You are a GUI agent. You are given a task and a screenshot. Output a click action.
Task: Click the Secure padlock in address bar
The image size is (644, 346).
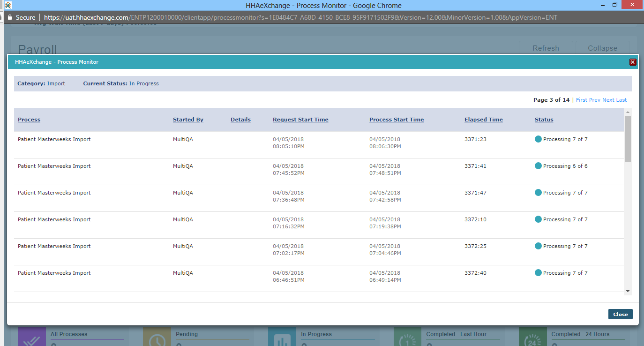tap(10, 17)
